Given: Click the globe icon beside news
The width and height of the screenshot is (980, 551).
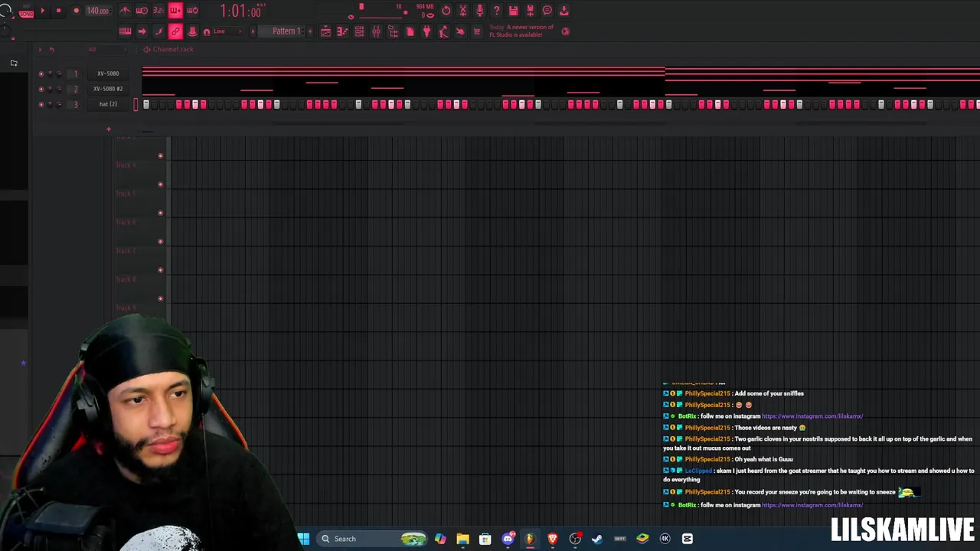Looking at the screenshot, I should click(566, 31).
